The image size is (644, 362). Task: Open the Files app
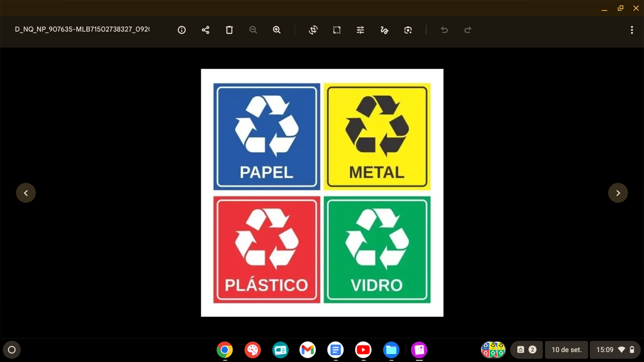pos(391,350)
